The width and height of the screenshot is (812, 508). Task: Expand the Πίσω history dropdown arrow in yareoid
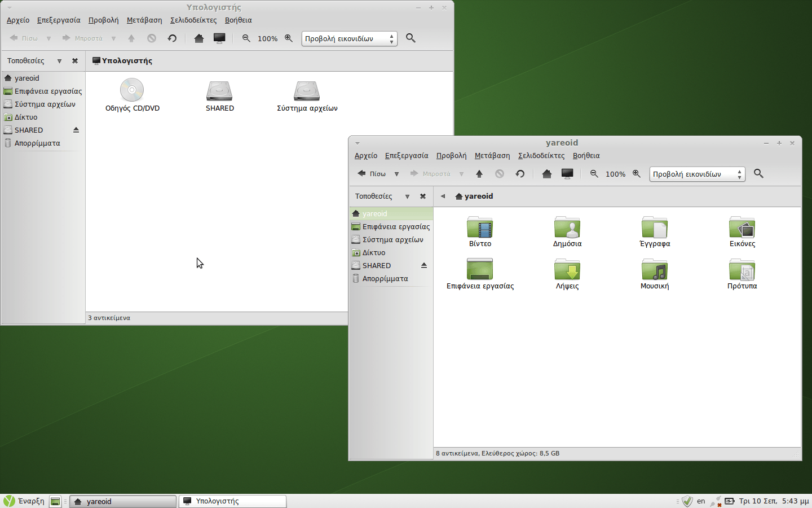tap(397, 174)
